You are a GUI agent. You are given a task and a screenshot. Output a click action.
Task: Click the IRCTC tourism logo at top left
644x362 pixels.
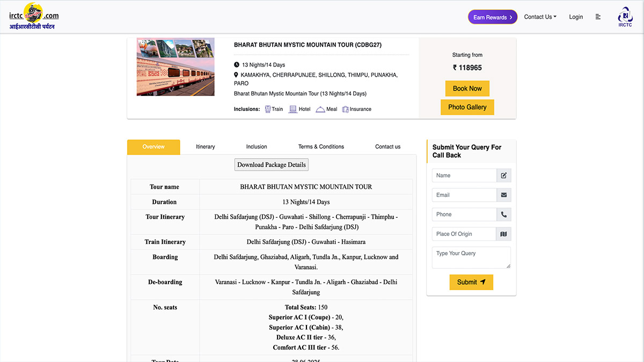point(34,17)
